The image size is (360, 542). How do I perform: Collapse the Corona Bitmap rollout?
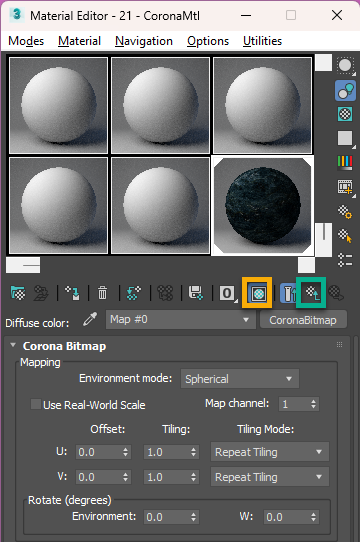13,345
